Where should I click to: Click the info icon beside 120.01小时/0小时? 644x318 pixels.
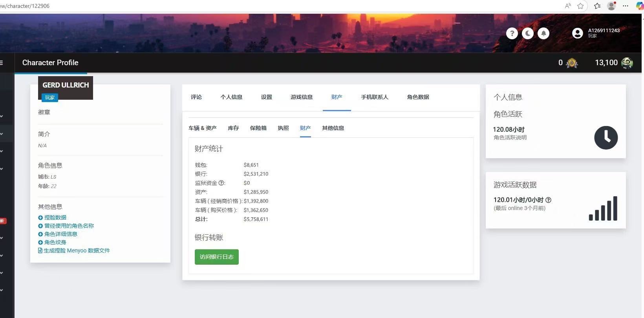(549, 200)
